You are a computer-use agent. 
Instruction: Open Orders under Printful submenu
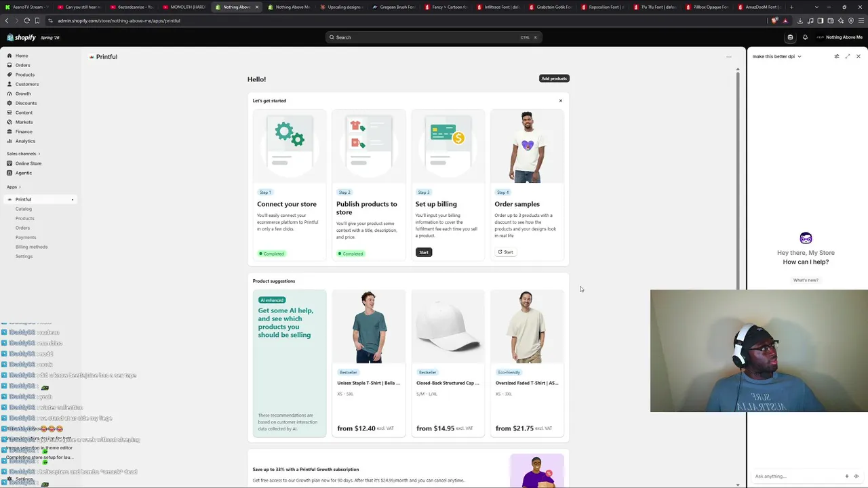click(23, 228)
